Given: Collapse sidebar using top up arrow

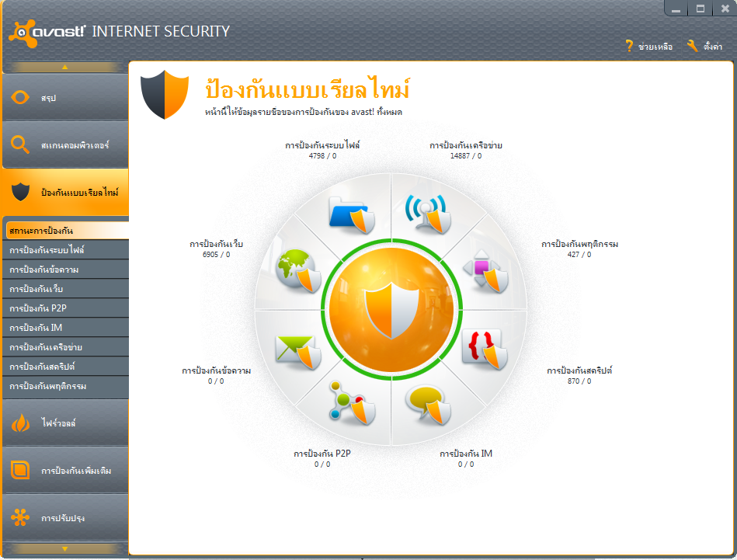Looking at the screenshot, I should tap(65, 68).
